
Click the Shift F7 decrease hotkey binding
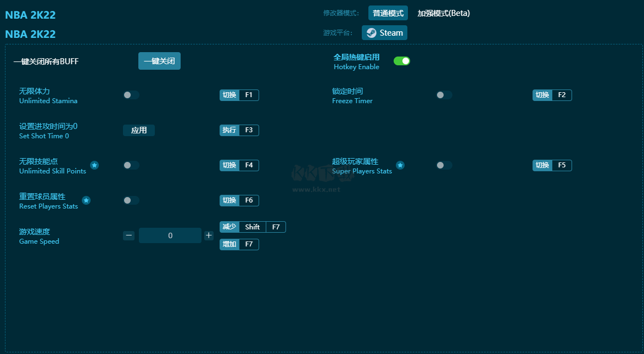[x=262, y=227]
